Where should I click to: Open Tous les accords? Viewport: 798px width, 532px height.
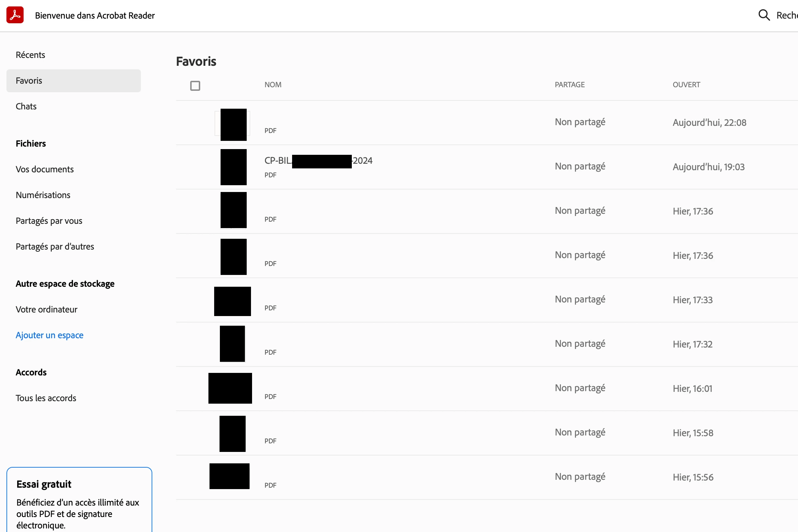tap(46, 398)
